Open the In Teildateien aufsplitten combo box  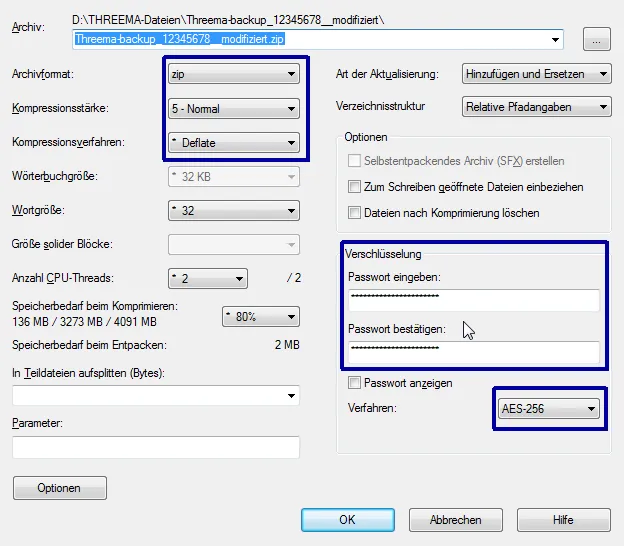pos(156,396)
